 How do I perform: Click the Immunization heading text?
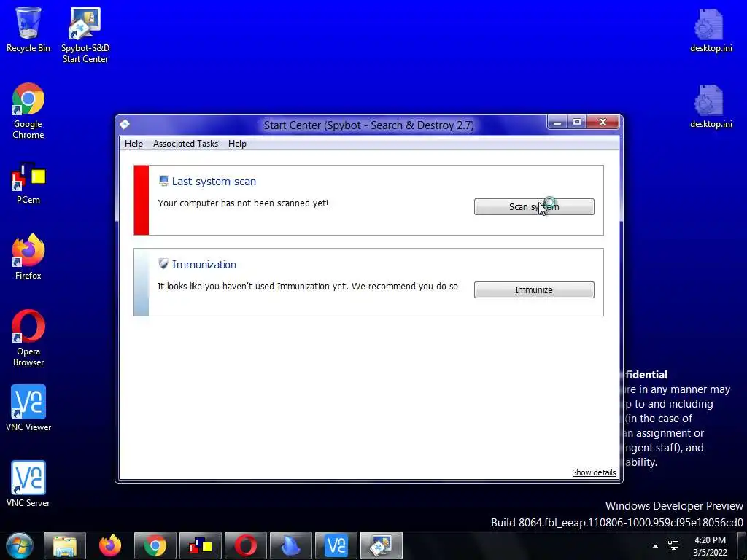(x=204, y=264)
